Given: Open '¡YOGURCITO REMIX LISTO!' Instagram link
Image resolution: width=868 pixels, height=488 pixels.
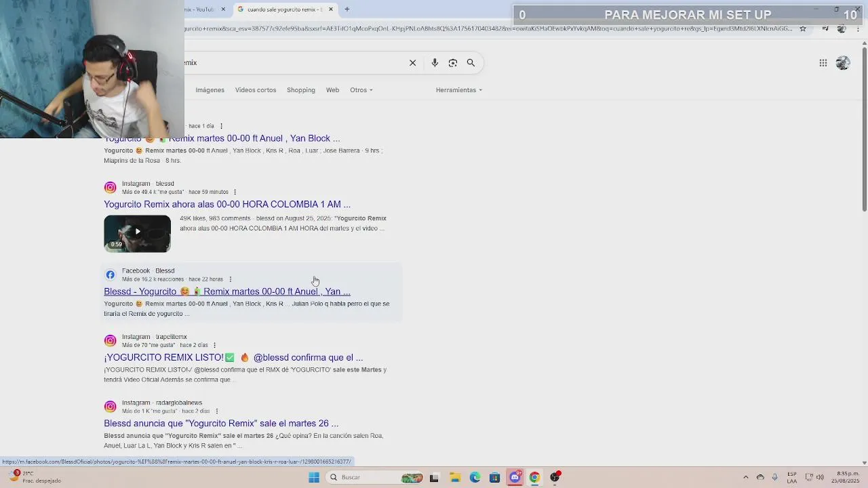Looking at the screenshot, I should [233, 357].
